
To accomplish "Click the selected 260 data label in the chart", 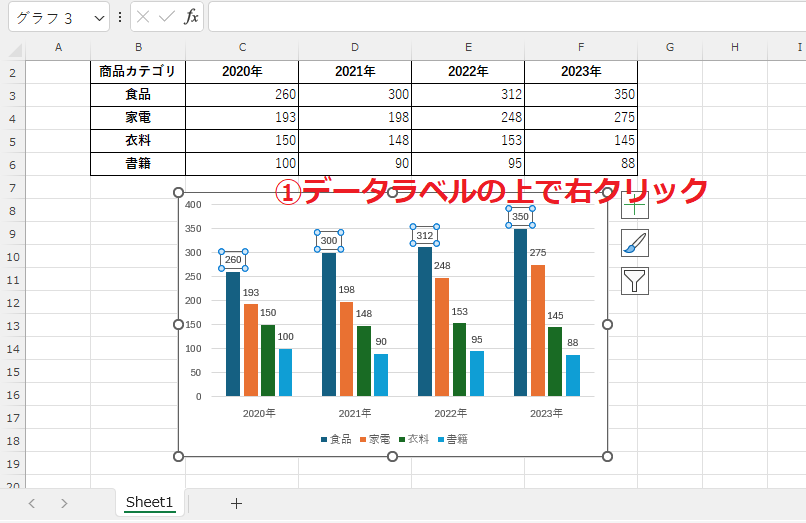I will tap(233, 260).
